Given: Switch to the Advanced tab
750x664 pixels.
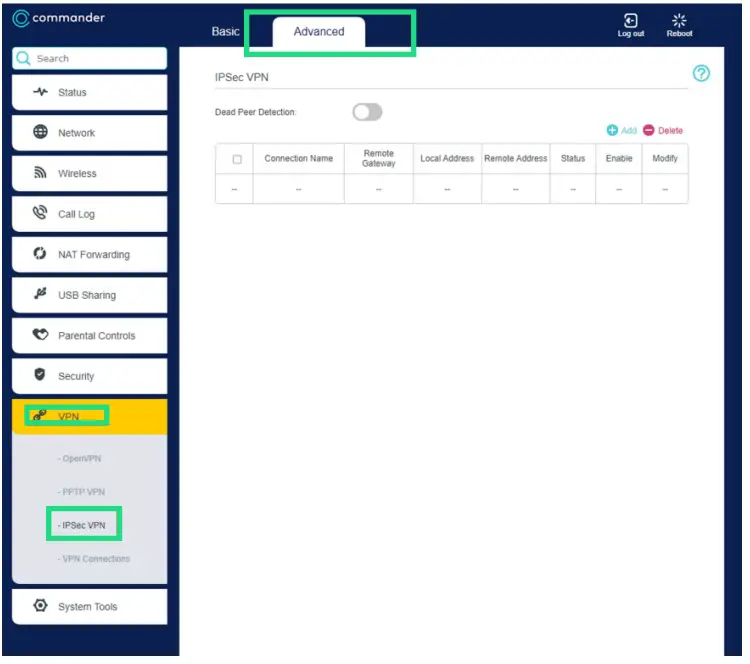Looking at the screenshot, I should (319, 32).
